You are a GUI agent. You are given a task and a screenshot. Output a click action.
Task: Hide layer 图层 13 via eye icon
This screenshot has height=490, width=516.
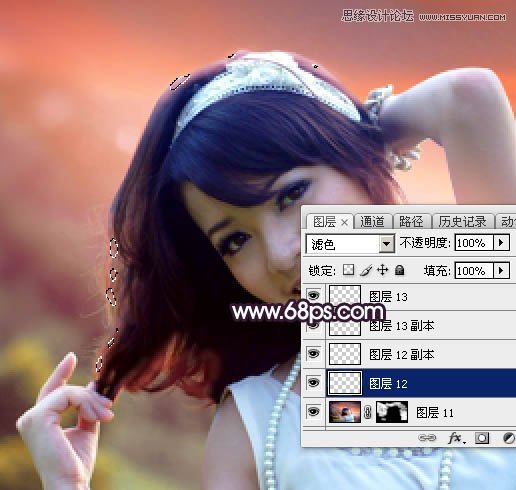[313, 295]
